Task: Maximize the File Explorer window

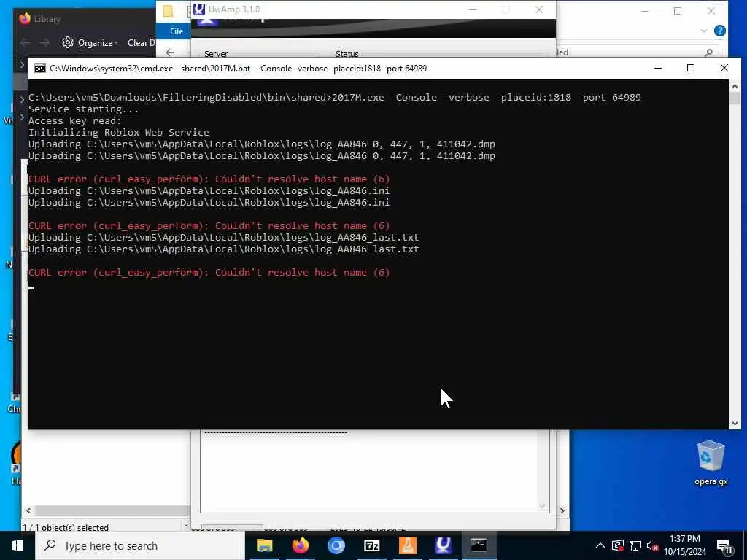Action: coord(678,11)
